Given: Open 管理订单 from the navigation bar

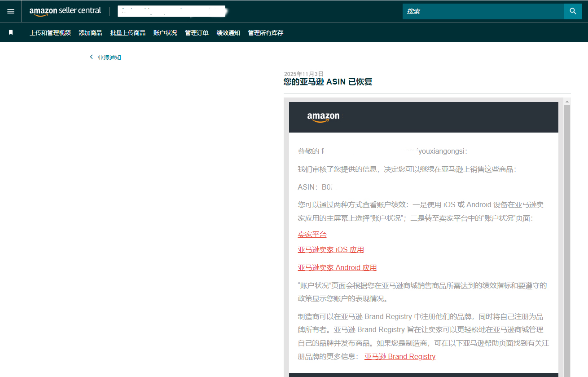Looking at the screenshot, I should pos(196,32).
